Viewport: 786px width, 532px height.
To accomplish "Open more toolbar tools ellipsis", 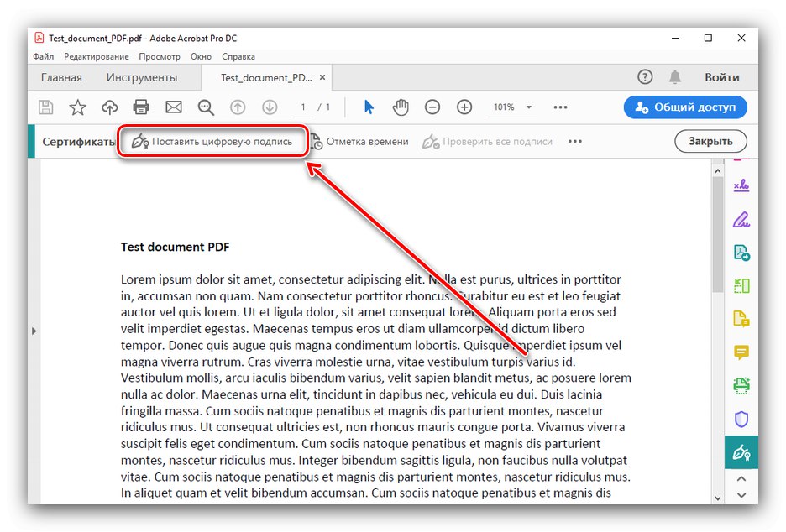I will [560, 107].
